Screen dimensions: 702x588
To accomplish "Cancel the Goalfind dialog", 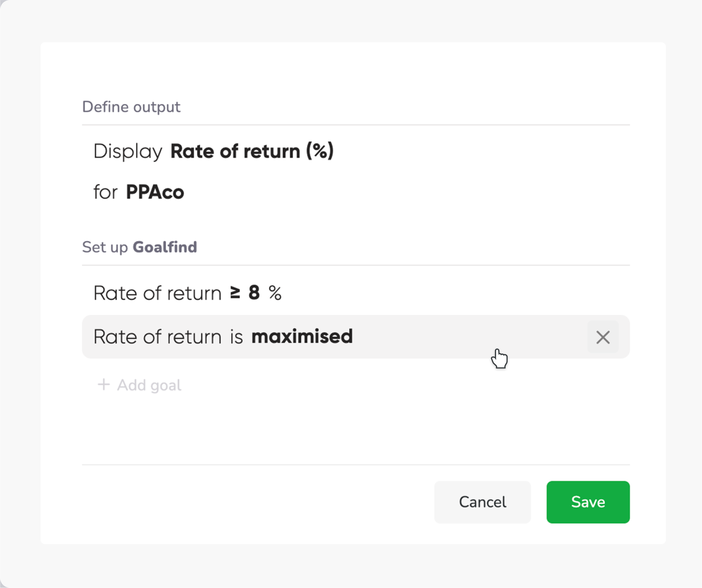I will click(482, 502).
